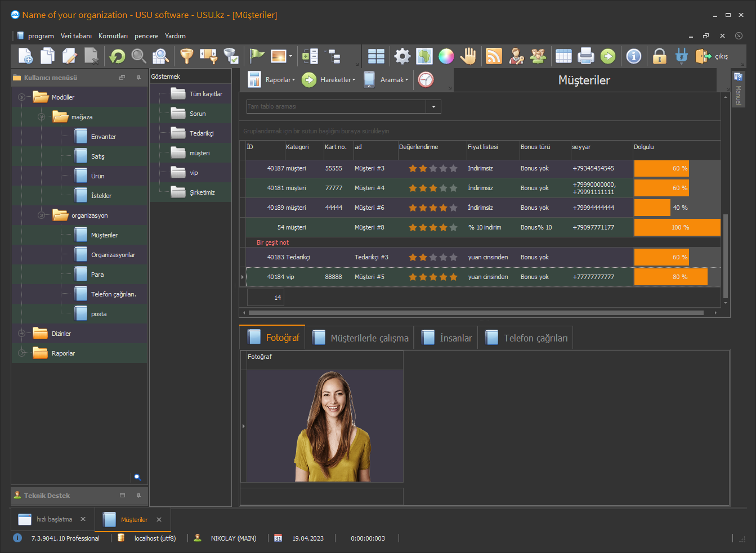This screenshot has height=553, width=756.
Task: Click the magnifier search icon
Action: [x=138, y=56]
